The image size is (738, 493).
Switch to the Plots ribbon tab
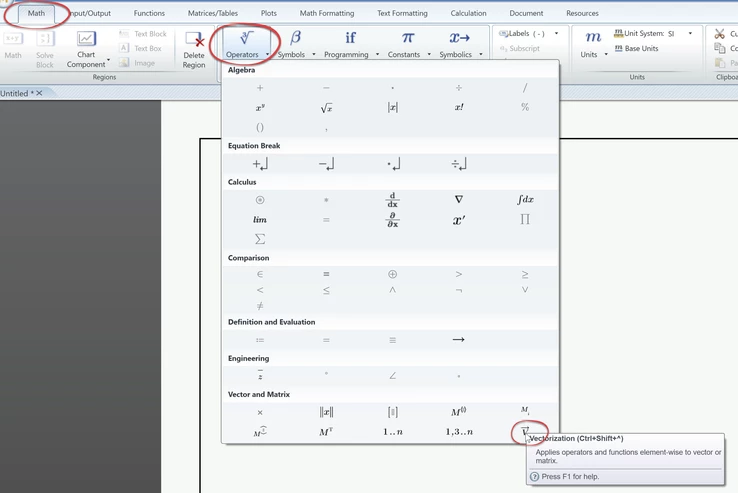(x=269, y=13)
